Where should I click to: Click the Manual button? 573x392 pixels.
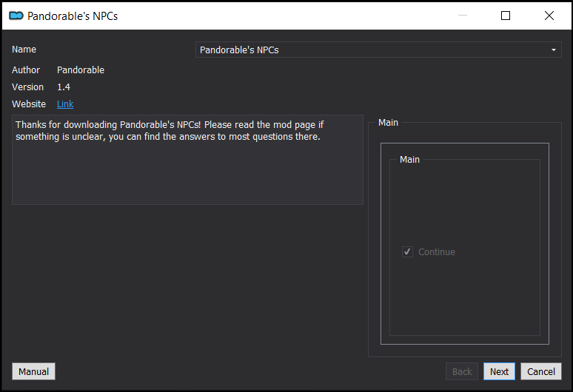[x=33, y=371]
